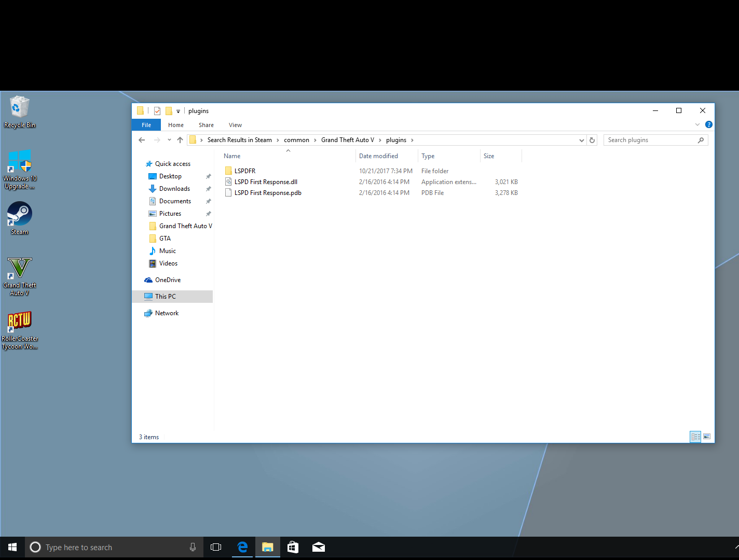Viewport: 739px width, 560px height.
Task: Refresh the plugins folder view
Action: pyautogui.click(x=592, y=140)
